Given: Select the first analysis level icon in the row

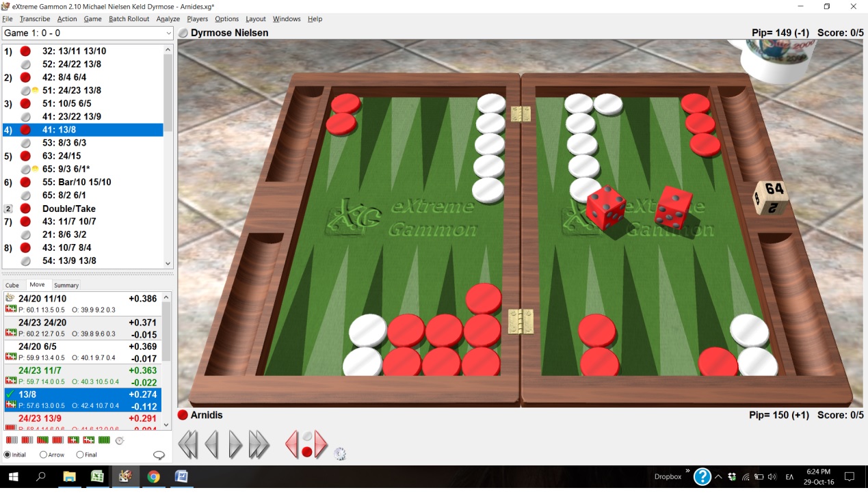Looking at the screenshot, I should click(12, 440).
